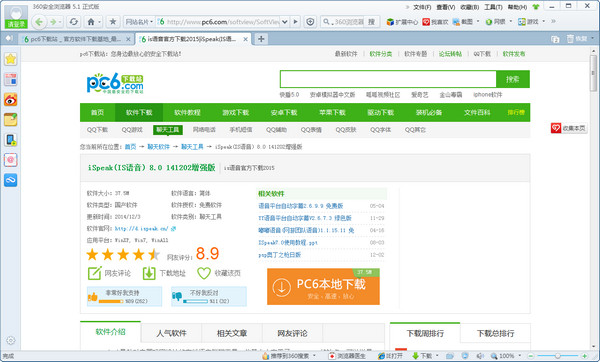The width and height of the screenshot is (600, 362).
Task: Click the green download arrow icon 下载地址
Action: 149,273
